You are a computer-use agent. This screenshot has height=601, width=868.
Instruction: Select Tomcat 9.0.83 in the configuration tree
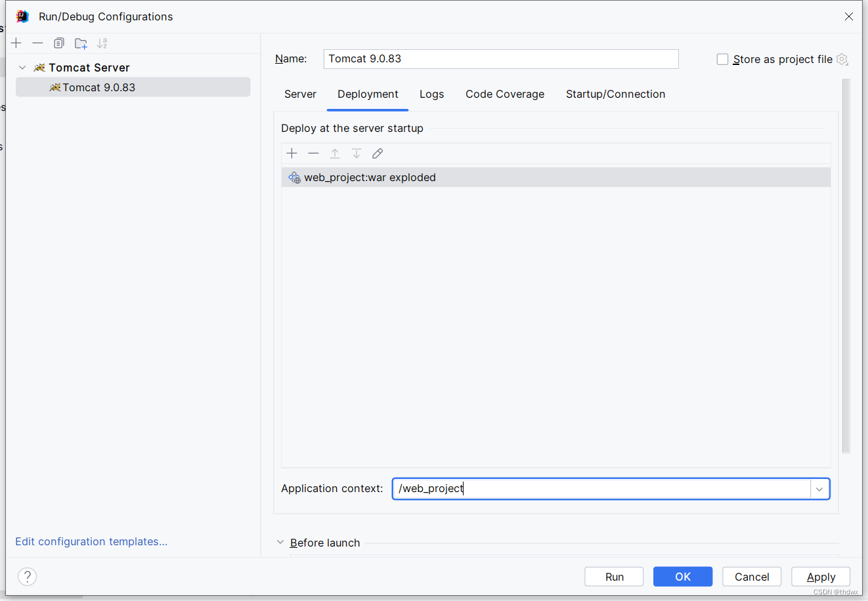[x=133, y=87]
